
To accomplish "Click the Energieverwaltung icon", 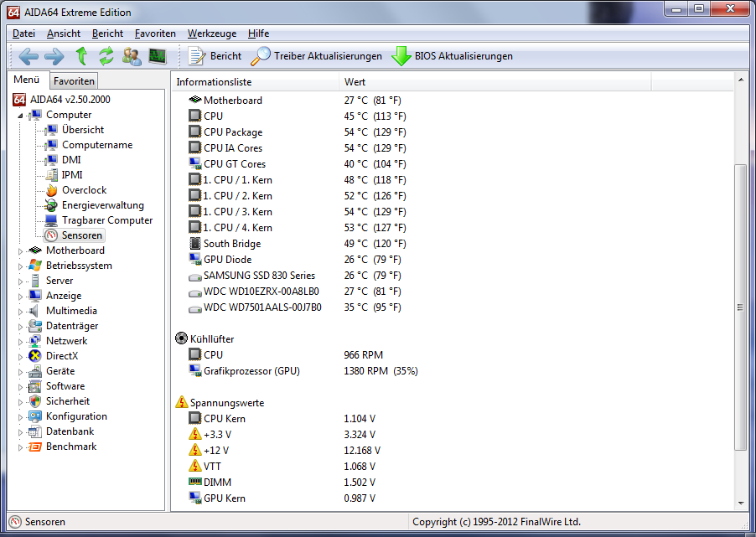I will tap(51, 205).
